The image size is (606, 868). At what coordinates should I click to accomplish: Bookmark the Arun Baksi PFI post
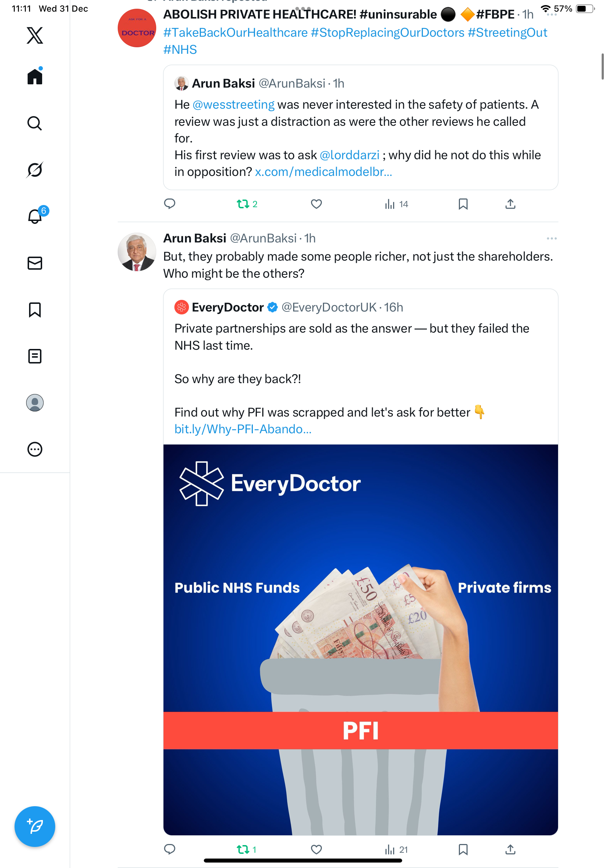tap(463, 850)
